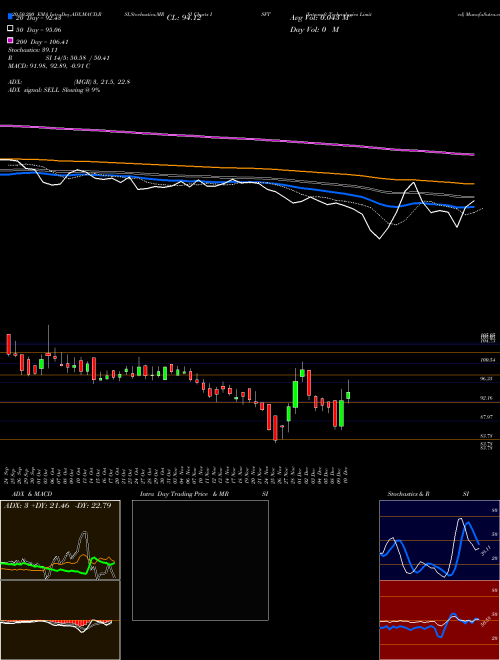The width and height of the screenshot is (500, 660).
Task: Click the ADX indicator chart panel
Action: coord(60,540)
